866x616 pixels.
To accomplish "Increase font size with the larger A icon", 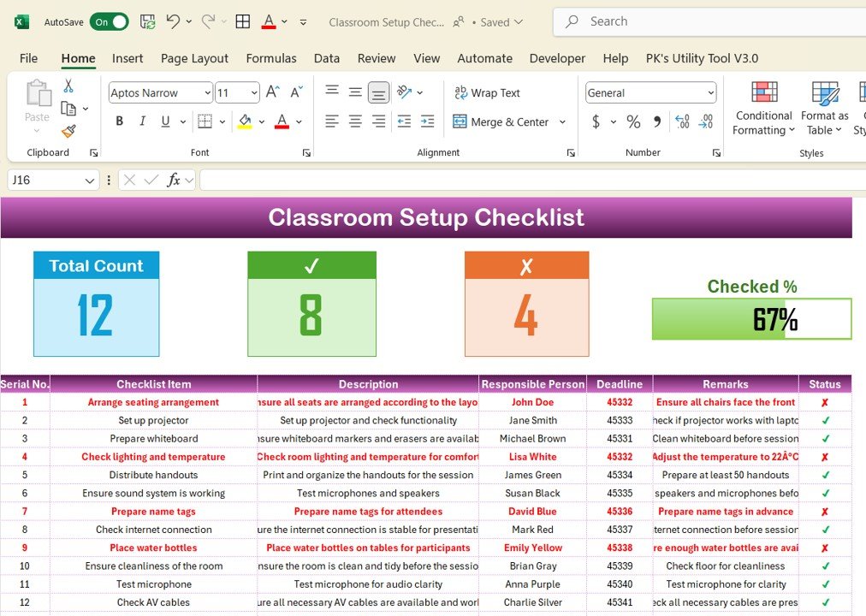I will 273,92.
